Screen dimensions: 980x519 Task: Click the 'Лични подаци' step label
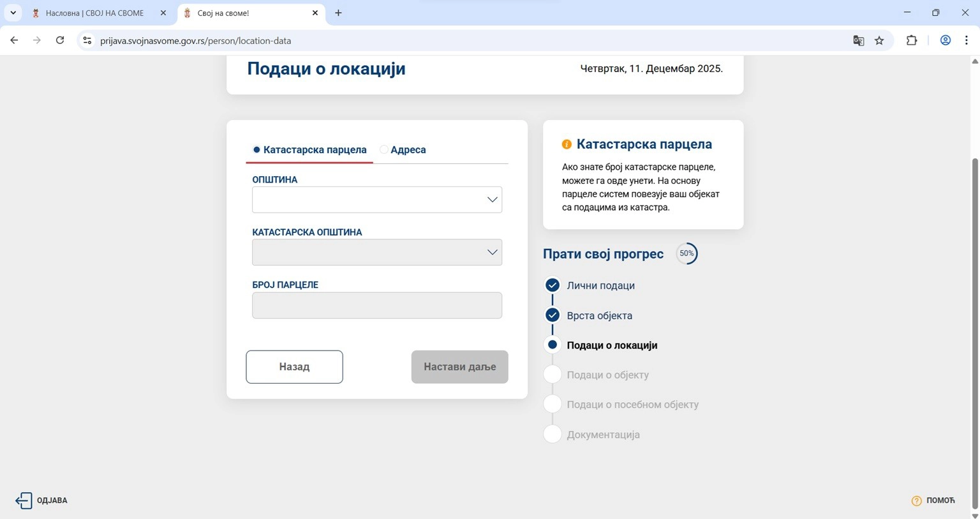click(600, 285)
